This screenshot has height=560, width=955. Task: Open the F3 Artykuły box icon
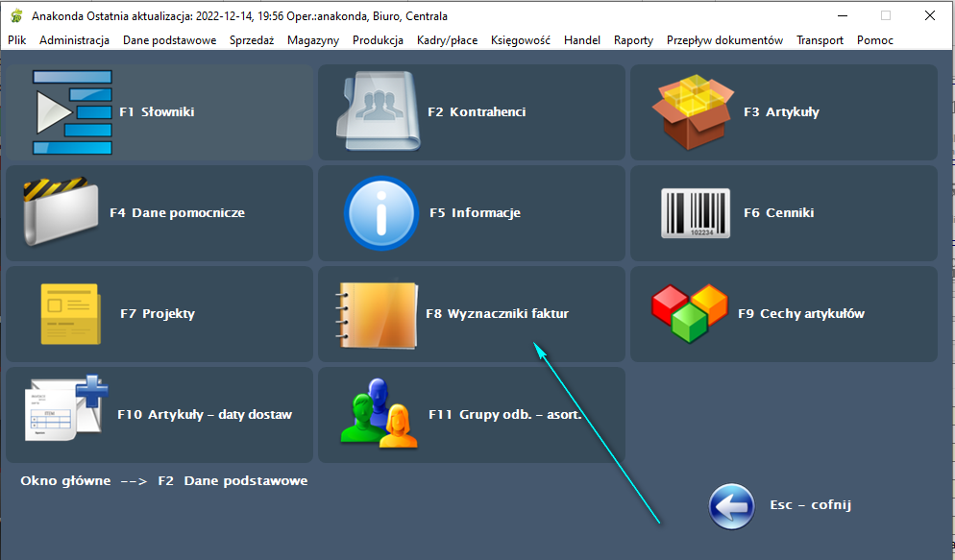point(693,112)
